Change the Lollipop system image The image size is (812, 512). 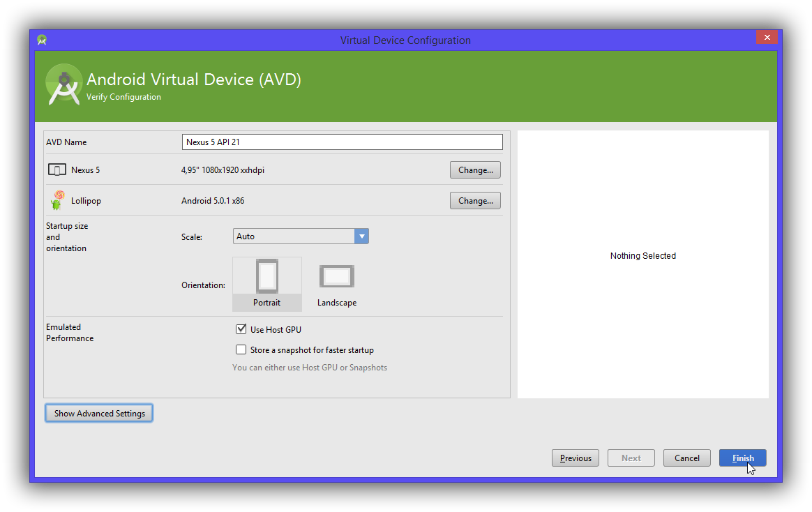pyautogui.click(x=475, y=200)
